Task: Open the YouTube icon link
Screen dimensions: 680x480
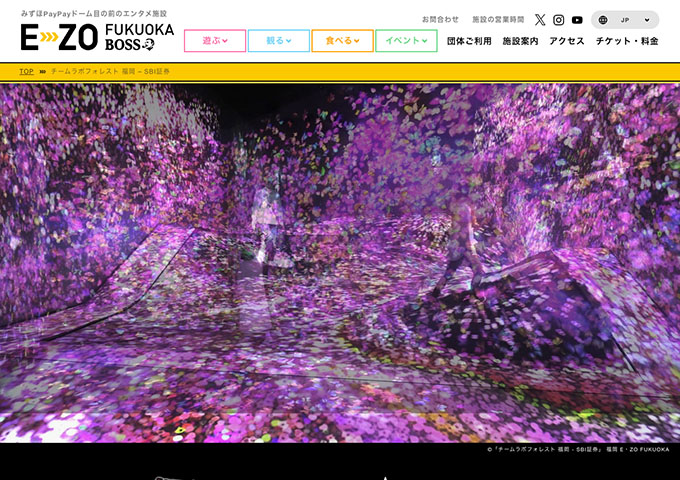Action: click(x=577, y=20)
